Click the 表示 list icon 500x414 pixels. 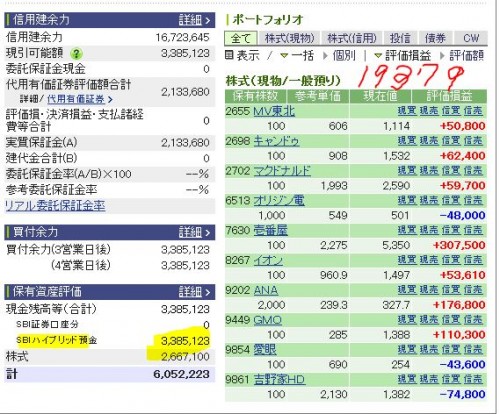tap(229, 55)
